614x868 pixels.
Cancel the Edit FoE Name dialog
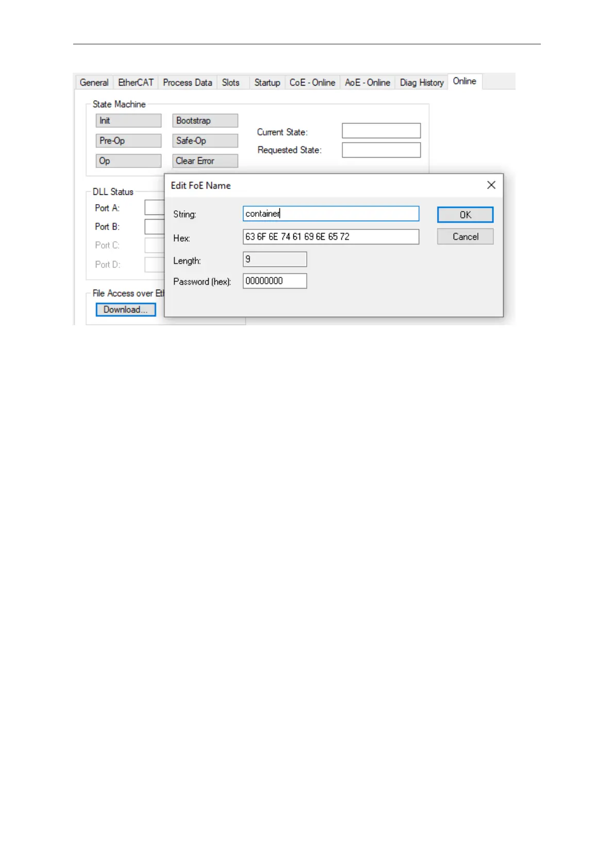(465, 237)
